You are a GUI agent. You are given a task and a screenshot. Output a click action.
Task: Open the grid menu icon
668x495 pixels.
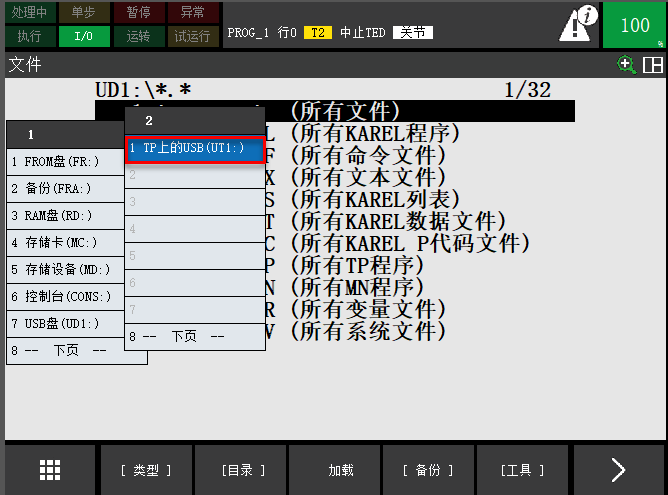[49, 469]
